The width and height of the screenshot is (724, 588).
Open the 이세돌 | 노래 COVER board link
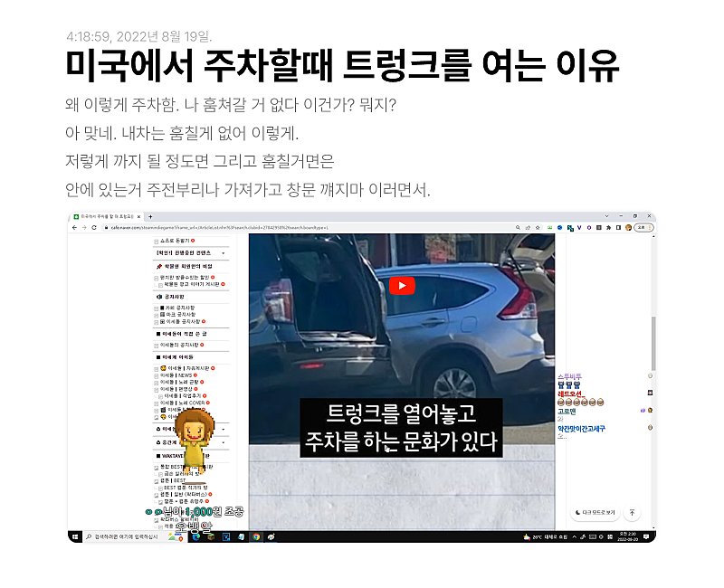click(182, 403)
